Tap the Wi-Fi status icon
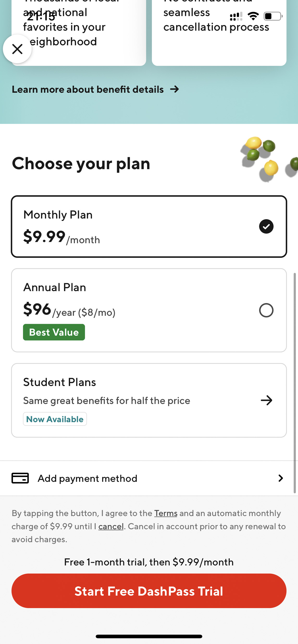Image resolution: width=298 pixels, height=644 pixels. point(253,16)
